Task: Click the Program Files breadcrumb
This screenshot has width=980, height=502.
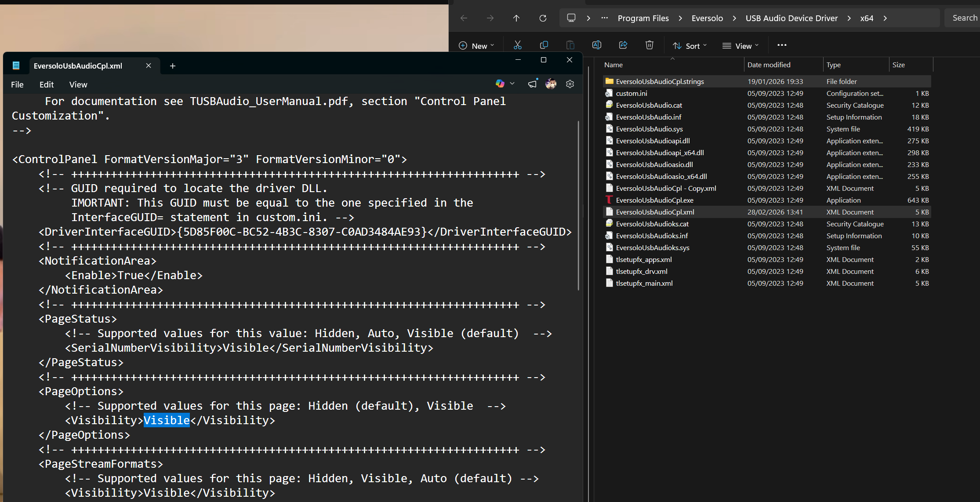Action: click(643, 18)
